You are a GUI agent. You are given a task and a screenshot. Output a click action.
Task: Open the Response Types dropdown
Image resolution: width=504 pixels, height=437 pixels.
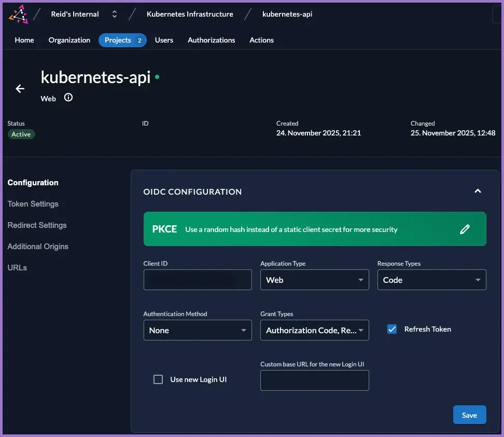431,280
